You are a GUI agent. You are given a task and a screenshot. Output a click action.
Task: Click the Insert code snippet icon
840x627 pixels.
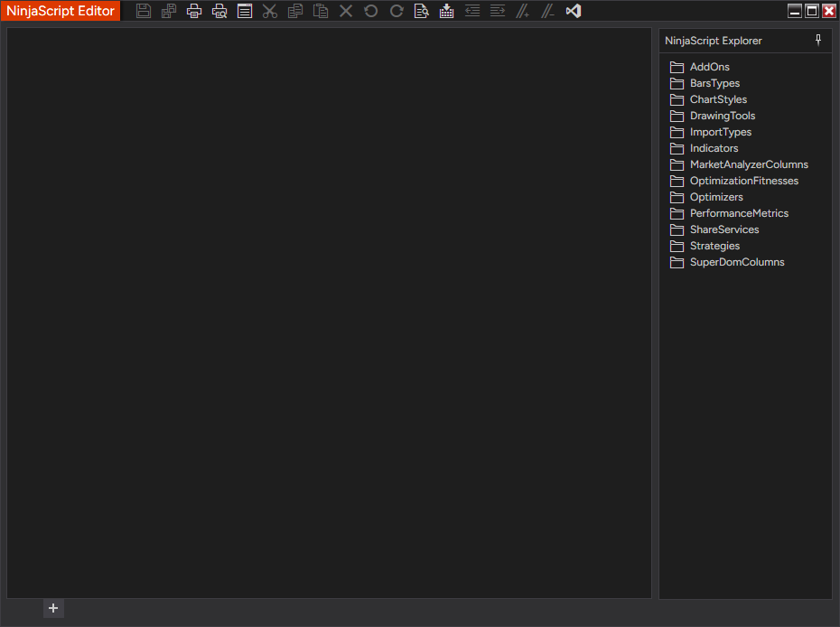(x=447, y=11)
